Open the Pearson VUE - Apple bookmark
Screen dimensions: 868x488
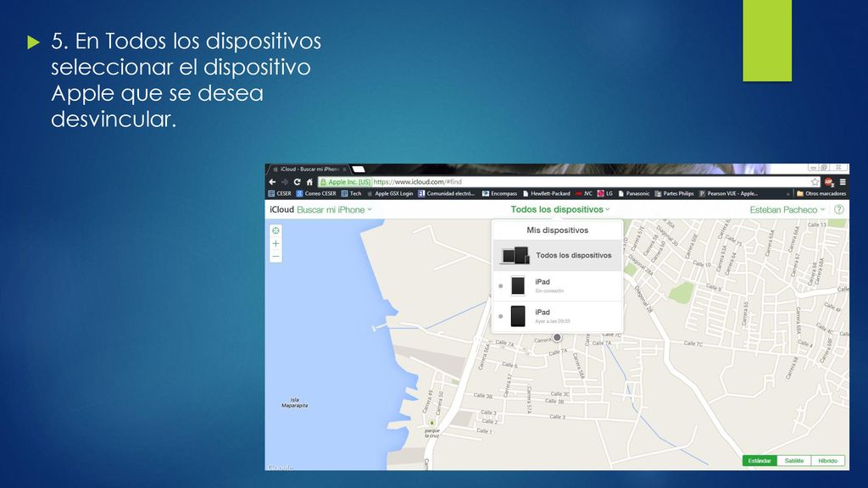click(728, 194)
